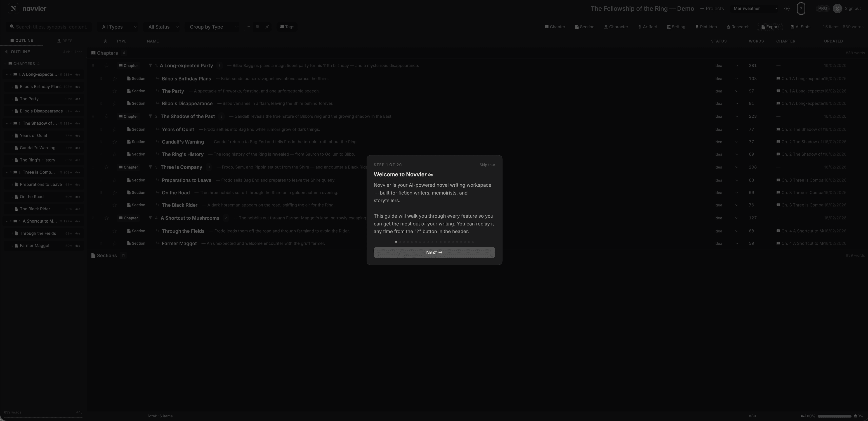868x421 pixels.
Task: Switch to grid view layout
Action: tap(257, 27)
